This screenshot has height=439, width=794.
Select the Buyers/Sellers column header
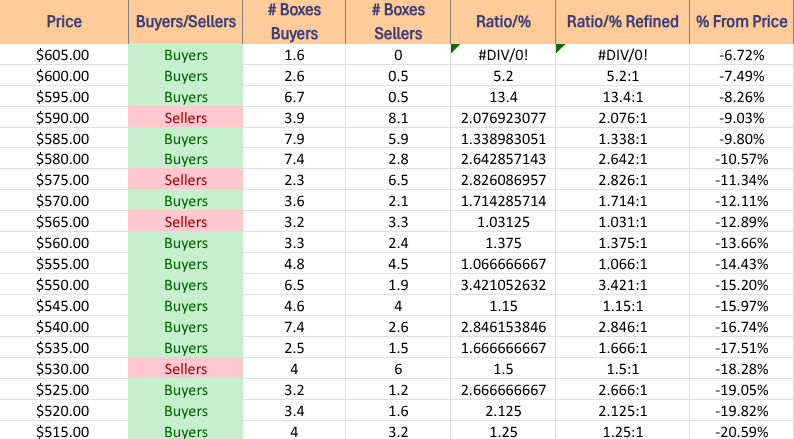pos(185,22)
